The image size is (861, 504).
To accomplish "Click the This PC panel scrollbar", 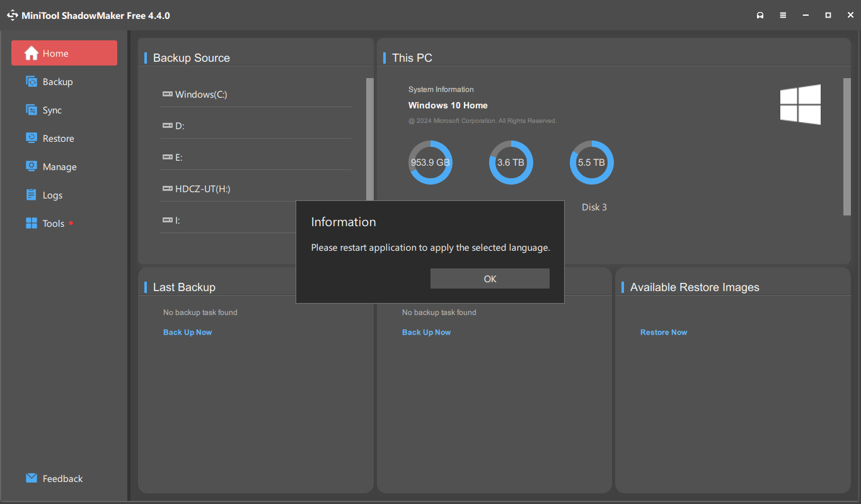I will [x=847, y=147].
